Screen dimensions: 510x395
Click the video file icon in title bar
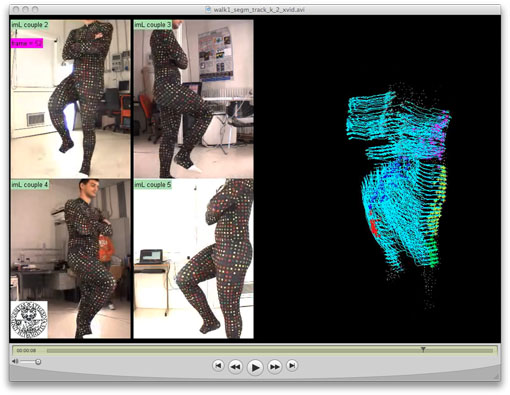coord(209,9)
